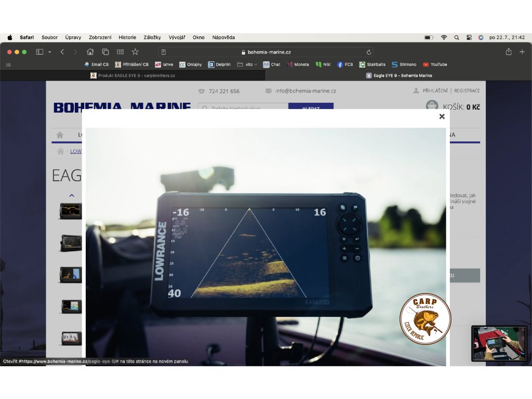Open the homepage with Safari's toolbar house icon
532x399 pixels.
(90, 52)
